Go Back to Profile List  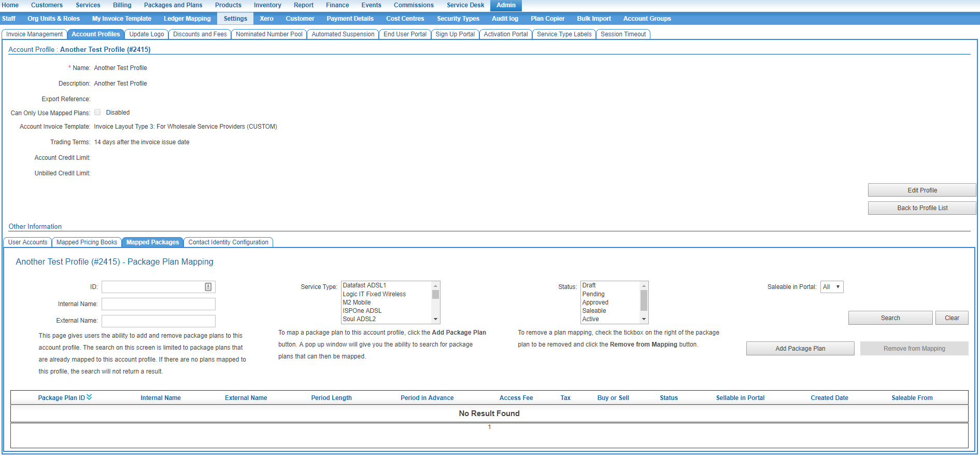[x=922, y=208]
